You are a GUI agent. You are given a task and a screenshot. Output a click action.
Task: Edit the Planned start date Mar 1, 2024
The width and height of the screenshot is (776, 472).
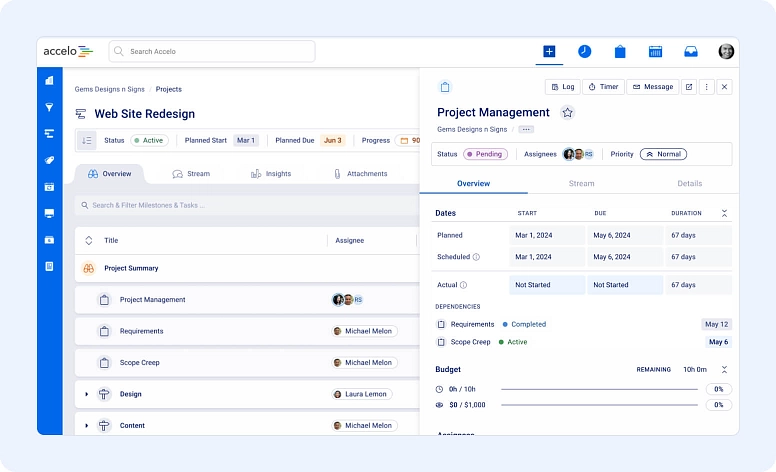pos(547,236)
